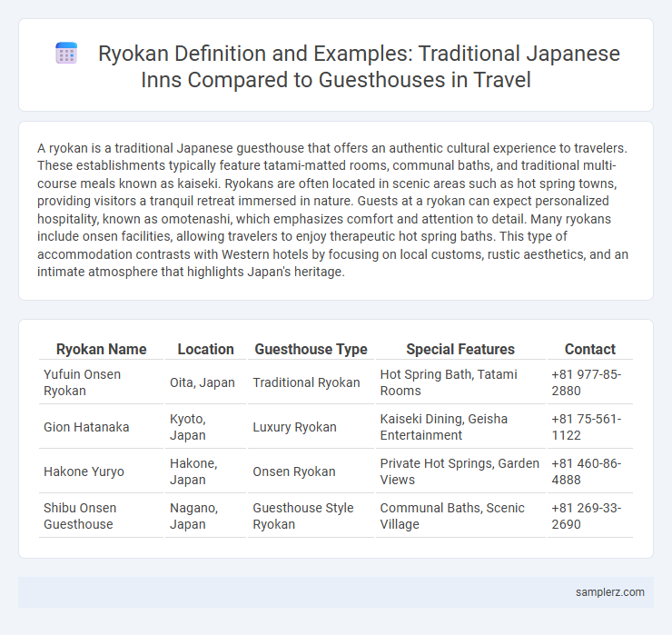Click the Nagano, Japan location cell

tap(206, 516)
